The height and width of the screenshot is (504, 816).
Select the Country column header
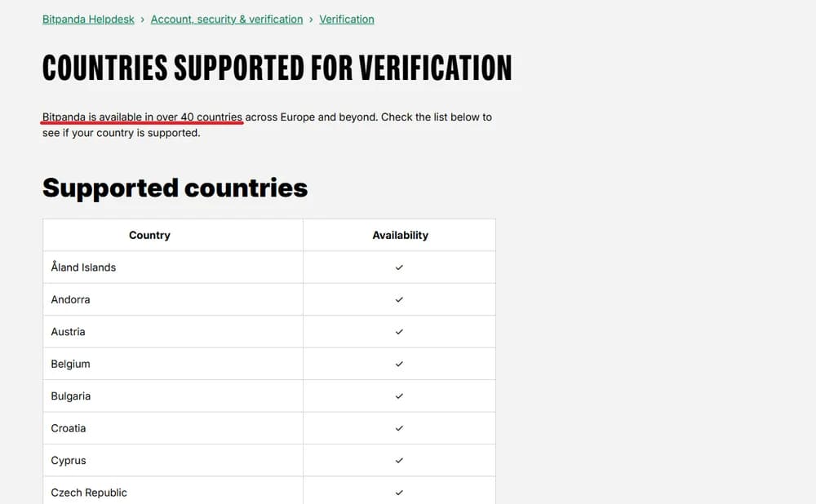point(149,235)
